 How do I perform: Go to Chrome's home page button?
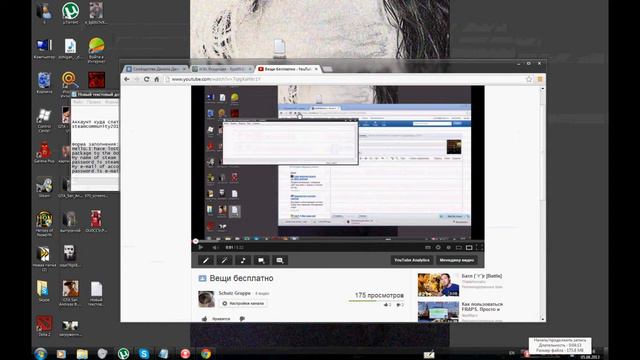157,79
